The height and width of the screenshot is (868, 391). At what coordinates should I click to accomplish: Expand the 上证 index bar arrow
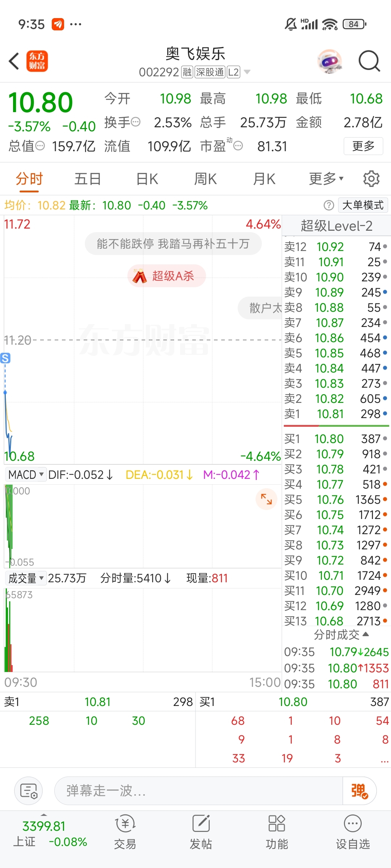pos(44,814)
